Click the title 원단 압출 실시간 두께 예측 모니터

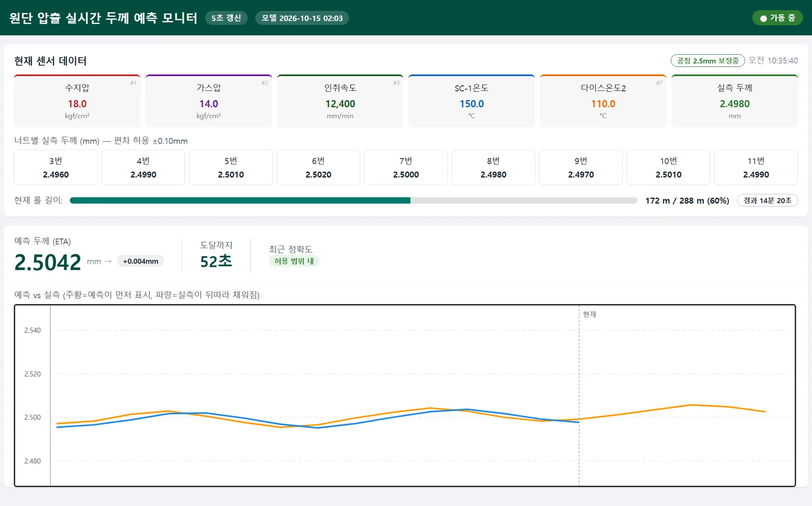coord(103,18)
